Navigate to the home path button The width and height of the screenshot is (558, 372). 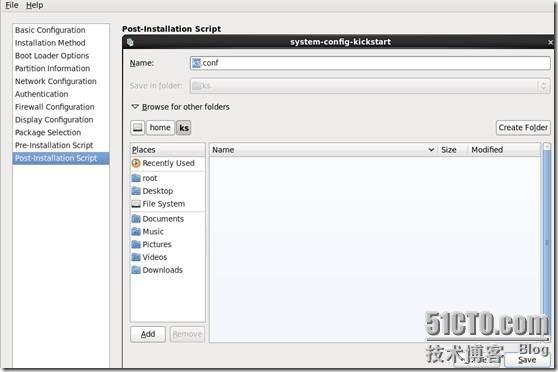(x=160, y=128)
